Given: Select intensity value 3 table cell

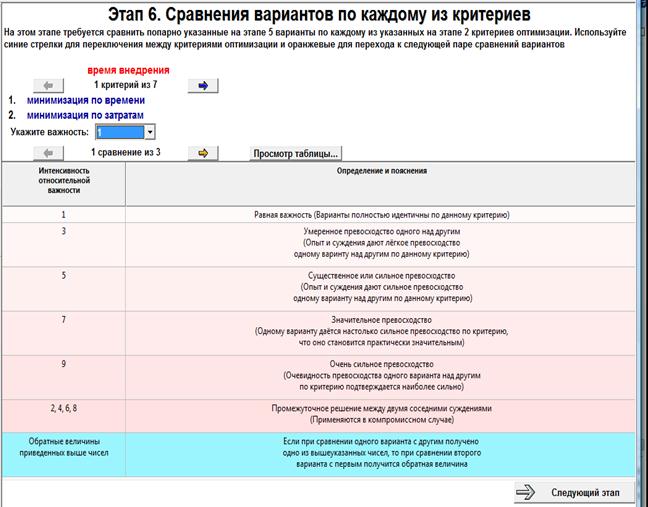Looking at the screenshot, I should [x=64, y=245].
